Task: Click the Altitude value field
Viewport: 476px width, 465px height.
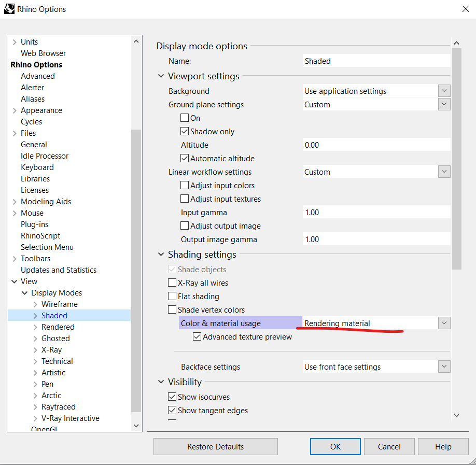Action: (376, 145)
